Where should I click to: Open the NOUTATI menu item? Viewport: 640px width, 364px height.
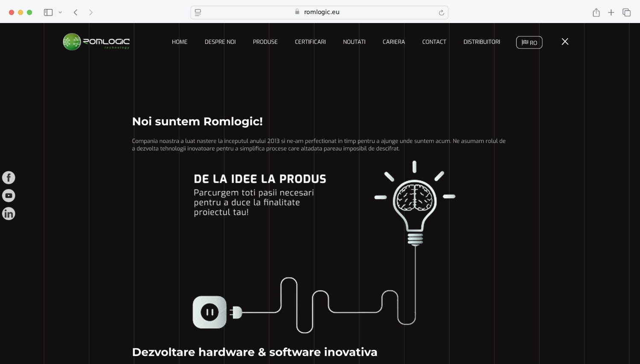(354, 42)
